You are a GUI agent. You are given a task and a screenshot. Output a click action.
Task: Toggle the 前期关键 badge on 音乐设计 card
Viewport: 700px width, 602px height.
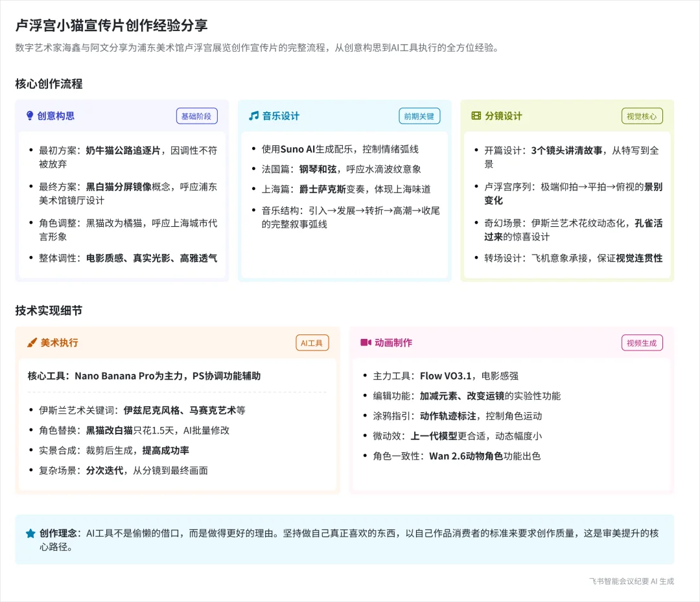(419, 116)
